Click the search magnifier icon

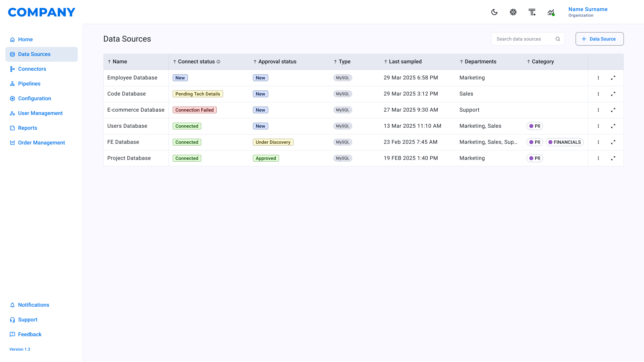pos(558,39)
